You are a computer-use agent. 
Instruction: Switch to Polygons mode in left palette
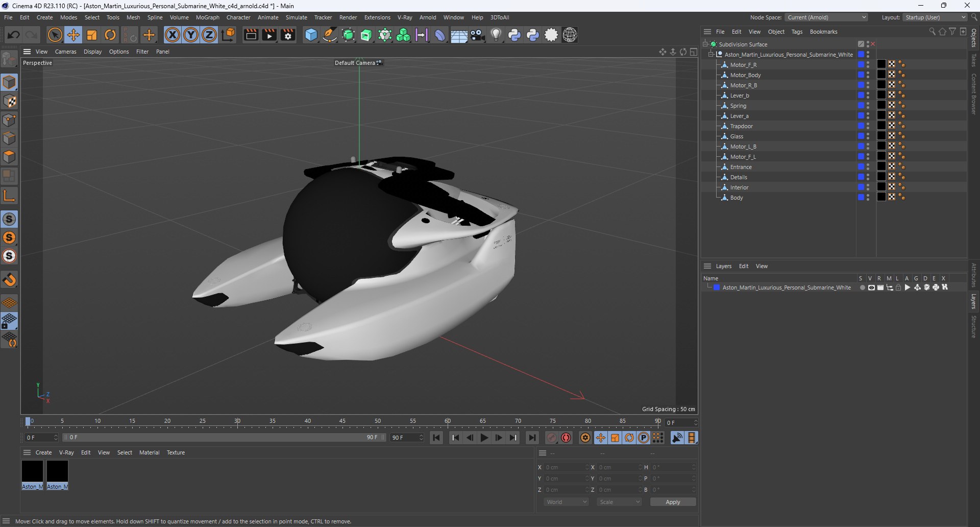pos(9,157)
